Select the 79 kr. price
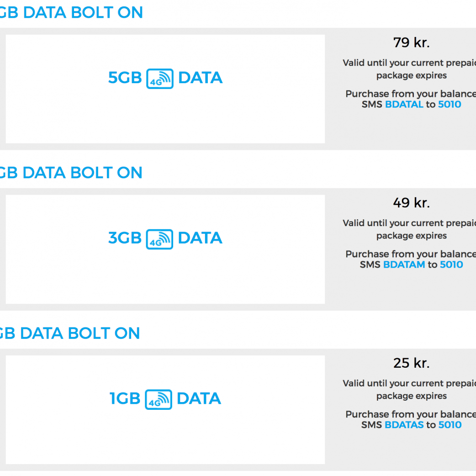Viewport: 476px width, 476px height. click(x=412, y=43)
